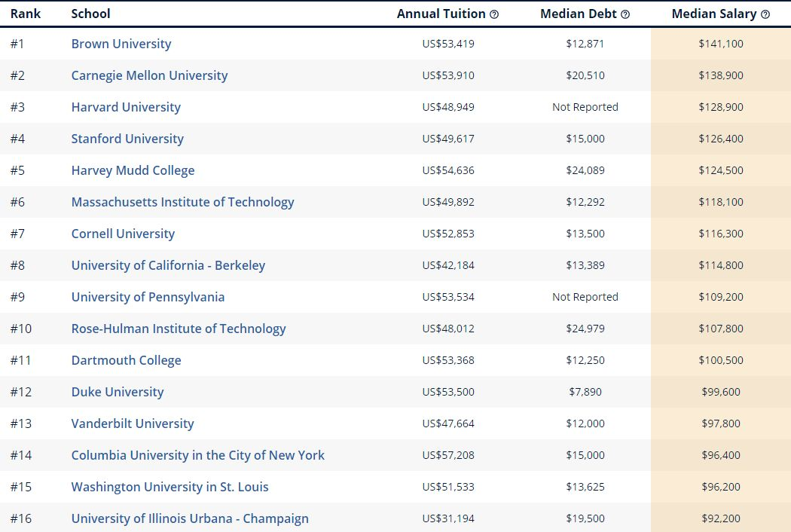Click Massachusetts Institute of Technology link
The height and width of the screenshot is (532, 791).
point(182,202)
